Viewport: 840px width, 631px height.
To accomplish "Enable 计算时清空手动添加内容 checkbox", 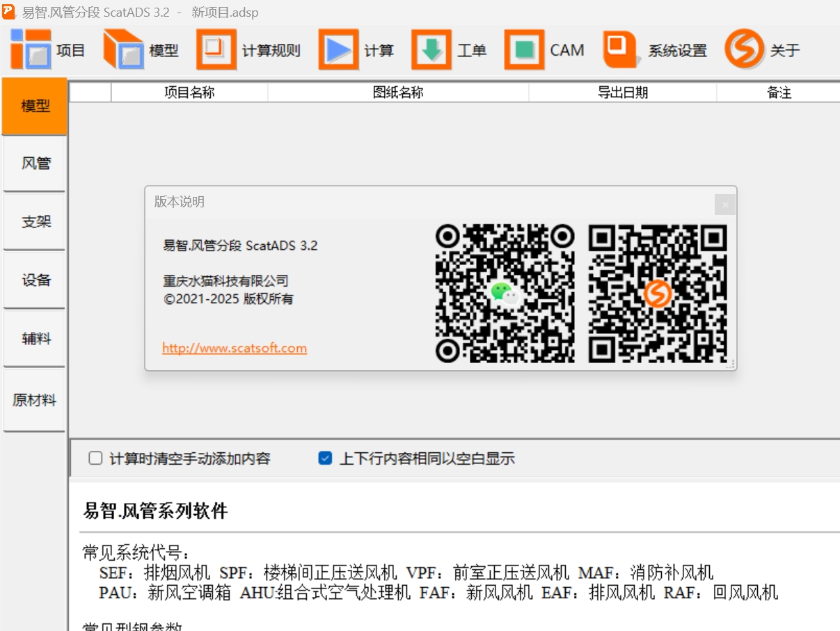I will point(96,458).
